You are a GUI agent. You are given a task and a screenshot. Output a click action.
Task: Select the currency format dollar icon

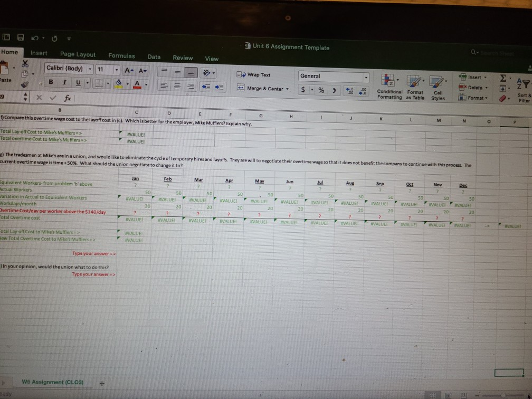[x=303, y=90]
